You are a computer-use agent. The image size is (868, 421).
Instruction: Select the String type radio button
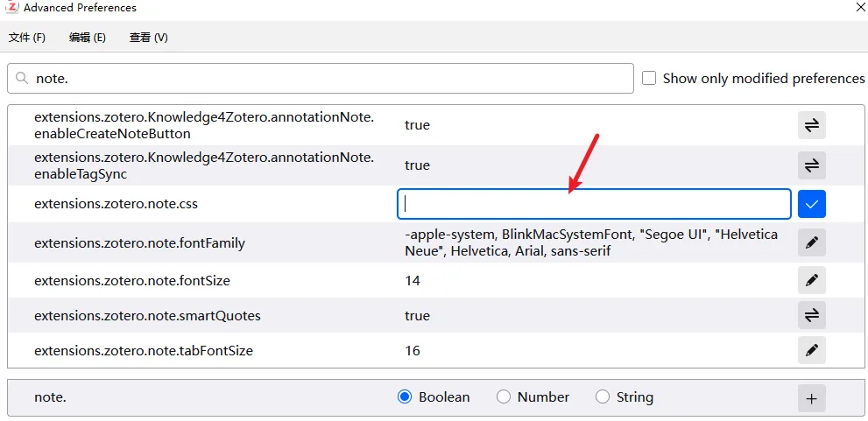[x=602, y=397]
